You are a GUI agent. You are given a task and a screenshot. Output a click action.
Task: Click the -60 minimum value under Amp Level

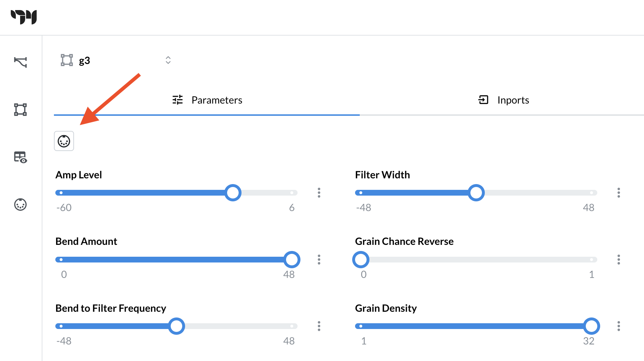click(x=64, y=207)
